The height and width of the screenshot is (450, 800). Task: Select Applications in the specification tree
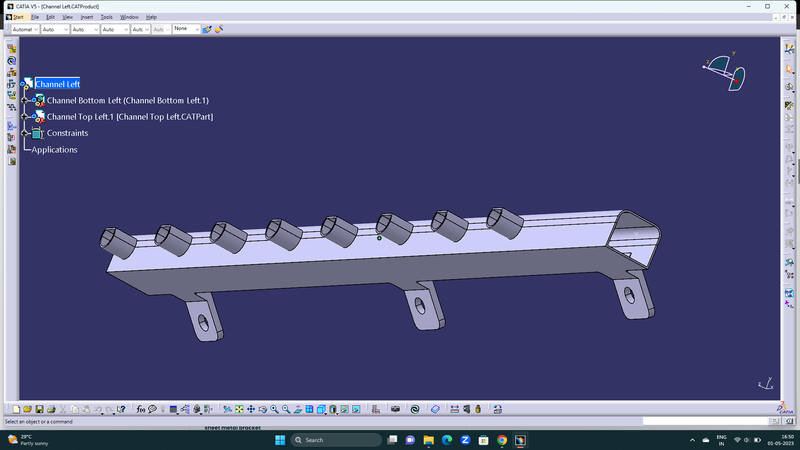(x=54, y=150)
